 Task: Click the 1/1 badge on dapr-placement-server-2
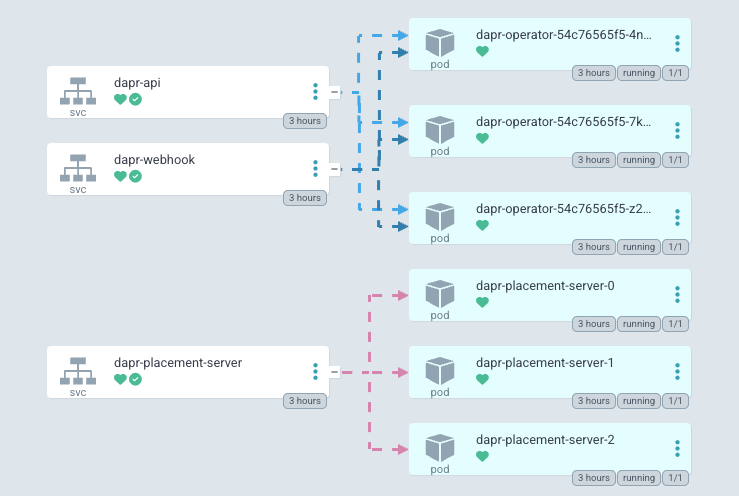(675, 478)
